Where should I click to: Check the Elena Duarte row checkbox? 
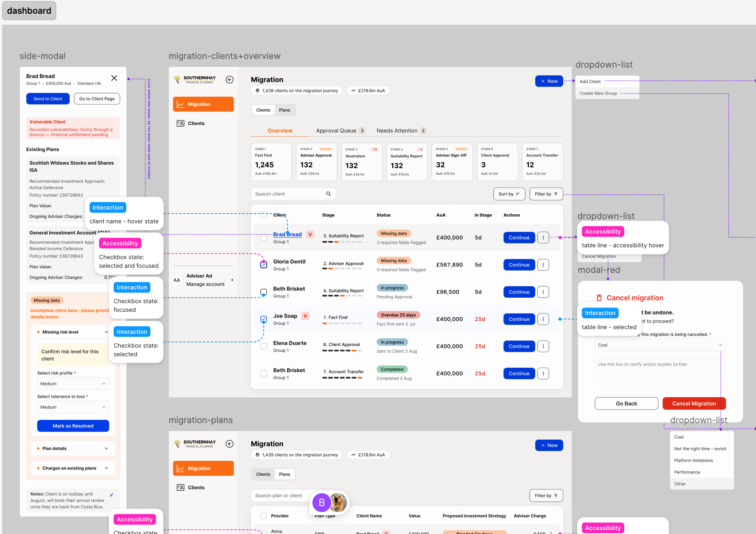[x=264, y=346]
